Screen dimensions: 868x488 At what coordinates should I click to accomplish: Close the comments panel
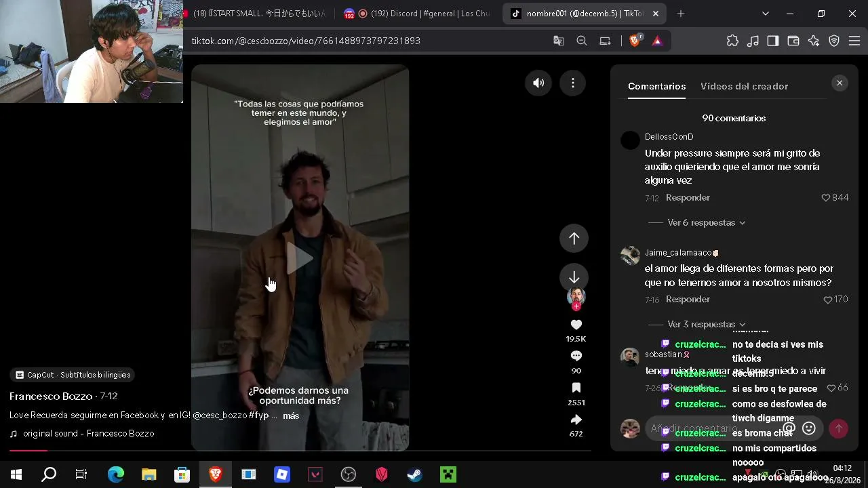click(x=840, y=83)
